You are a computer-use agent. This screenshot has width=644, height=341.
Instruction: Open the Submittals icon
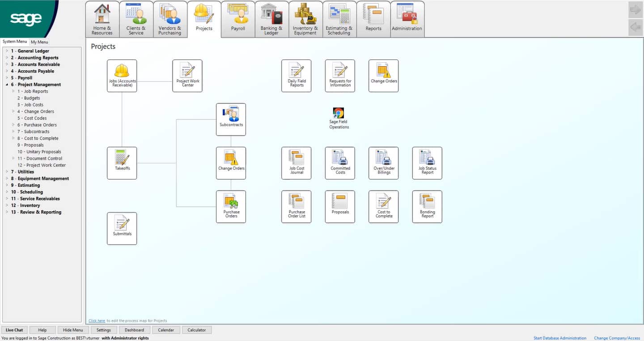(x=122, y=228)
